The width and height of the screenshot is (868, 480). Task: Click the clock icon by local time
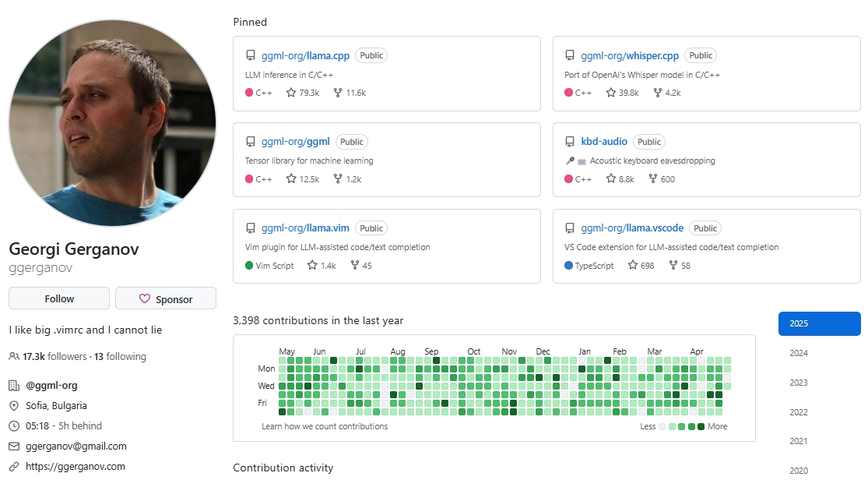(14, 425)
